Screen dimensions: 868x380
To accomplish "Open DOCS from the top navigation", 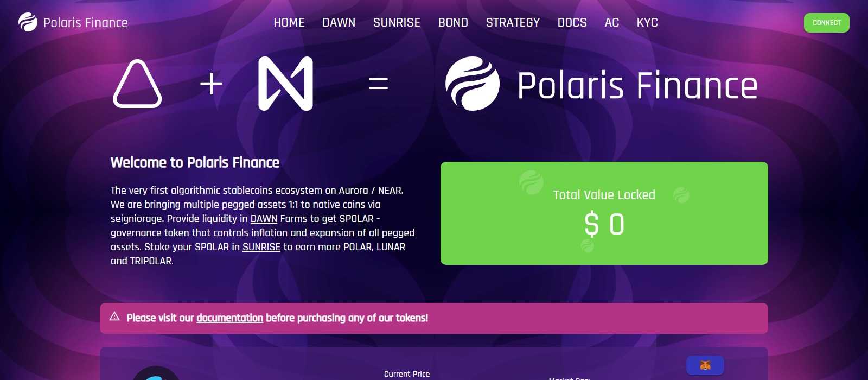I will click(572, 23).
